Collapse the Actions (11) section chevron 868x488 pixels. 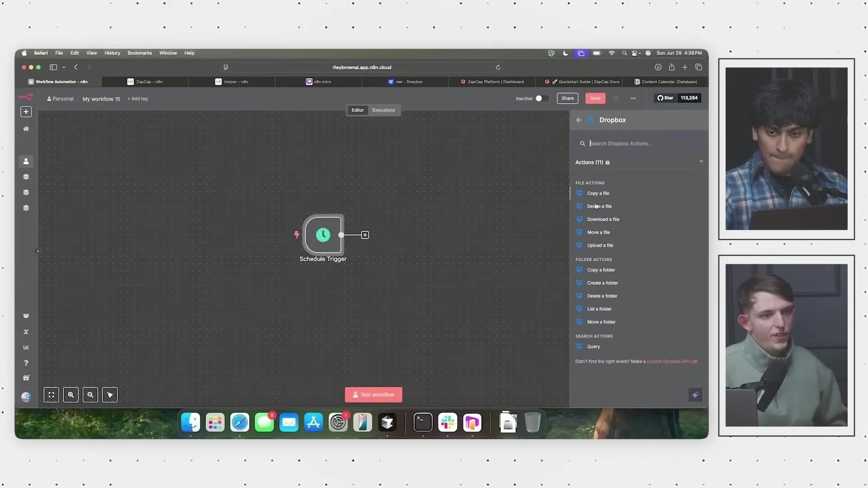(701, 161)
